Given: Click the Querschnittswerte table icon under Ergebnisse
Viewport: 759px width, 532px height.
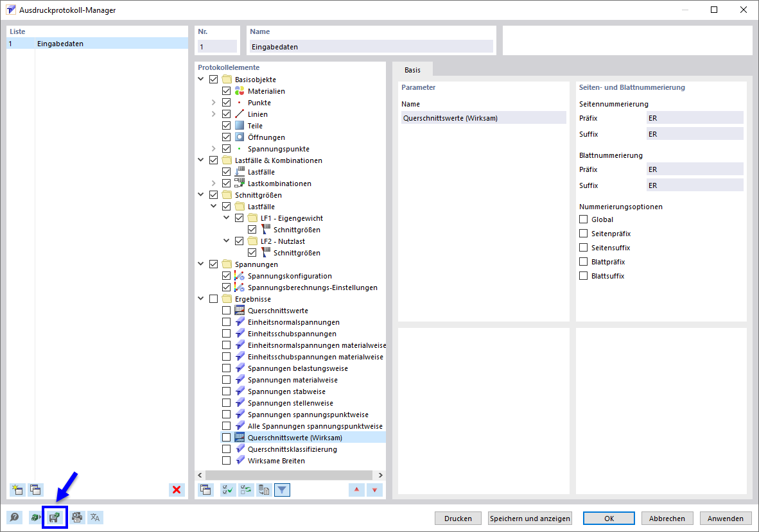Looking at the screenshot, I should (240, 311).
